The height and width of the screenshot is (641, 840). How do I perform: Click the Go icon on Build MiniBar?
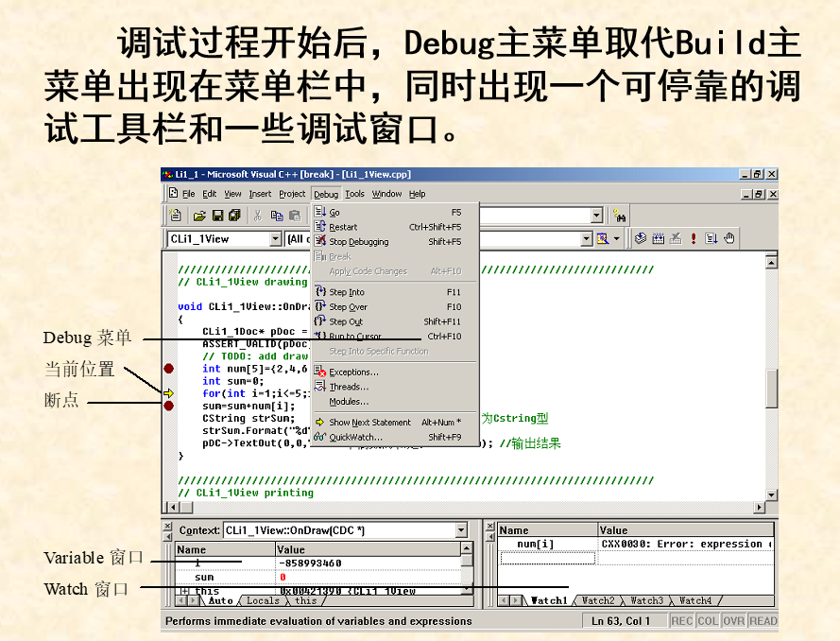tap(711, 238)
